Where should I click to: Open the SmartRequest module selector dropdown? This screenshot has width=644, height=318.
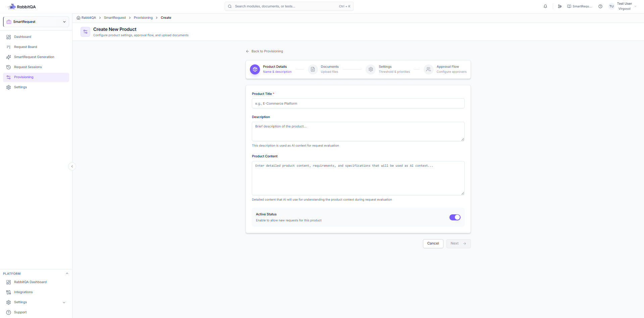click(x=36, y=22)
